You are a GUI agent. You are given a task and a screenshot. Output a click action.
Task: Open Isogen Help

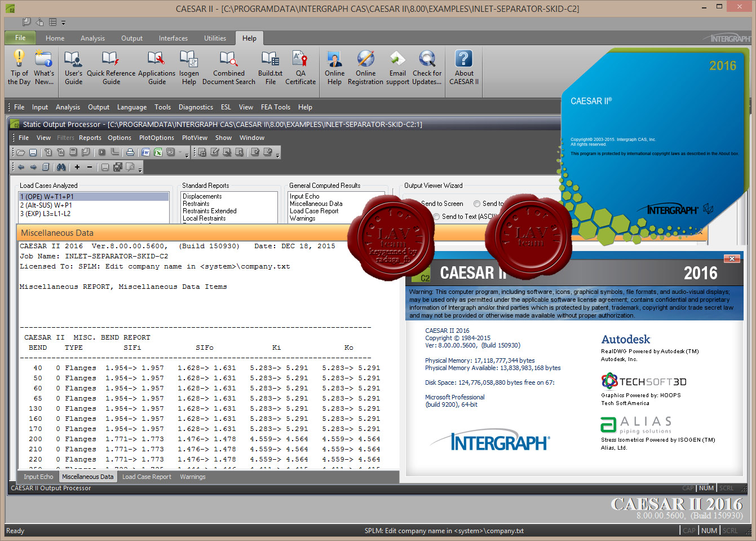[189, 67]
